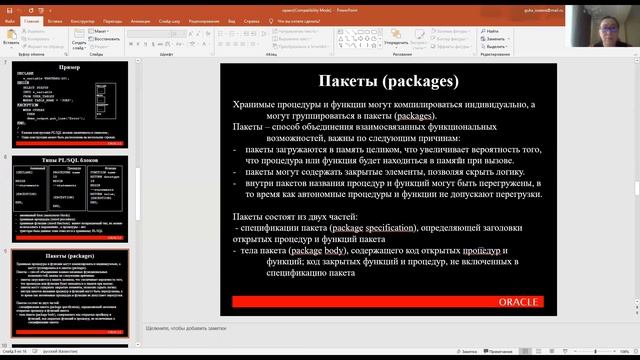Open Контур фигуры (Shape Outline) dropdown
The width and height of the screenshot is (640, 360).
450,39
